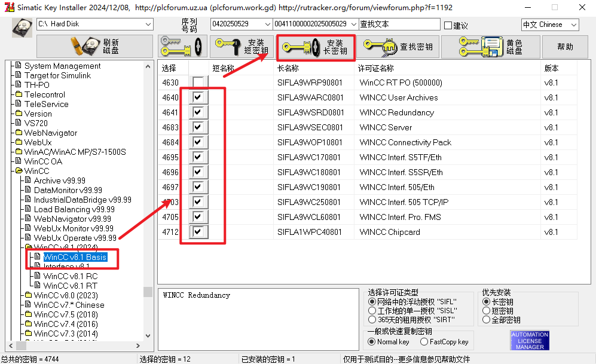The height and width of the screenshot is (364, 596).
Task: Click the 查找文本 search text field
Action: [x=399, y=25]
